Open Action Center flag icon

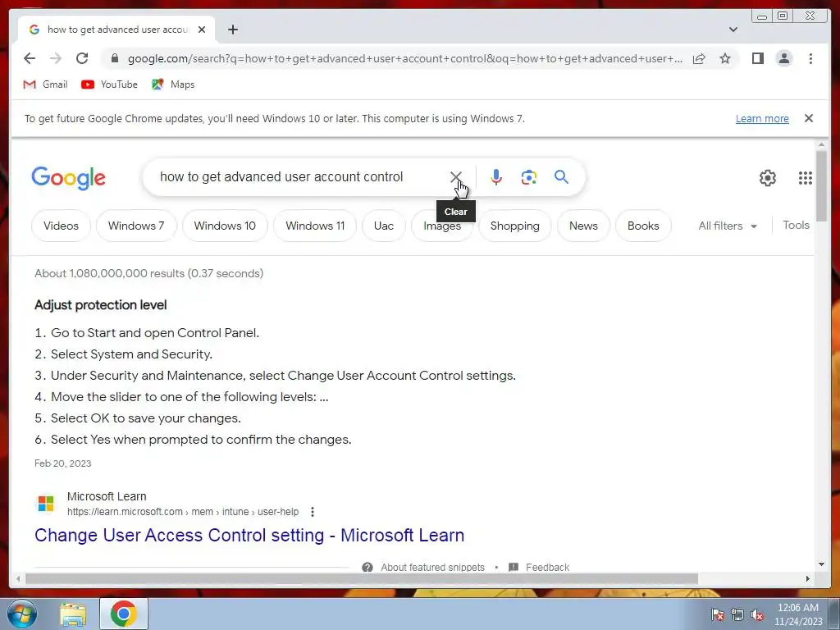click(x=718, y=614)
